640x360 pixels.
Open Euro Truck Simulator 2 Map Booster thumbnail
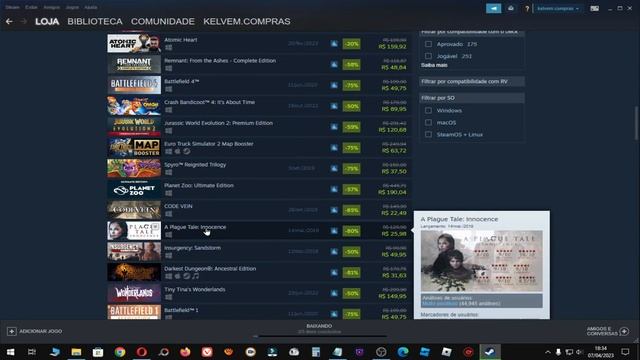click(134, 147)
